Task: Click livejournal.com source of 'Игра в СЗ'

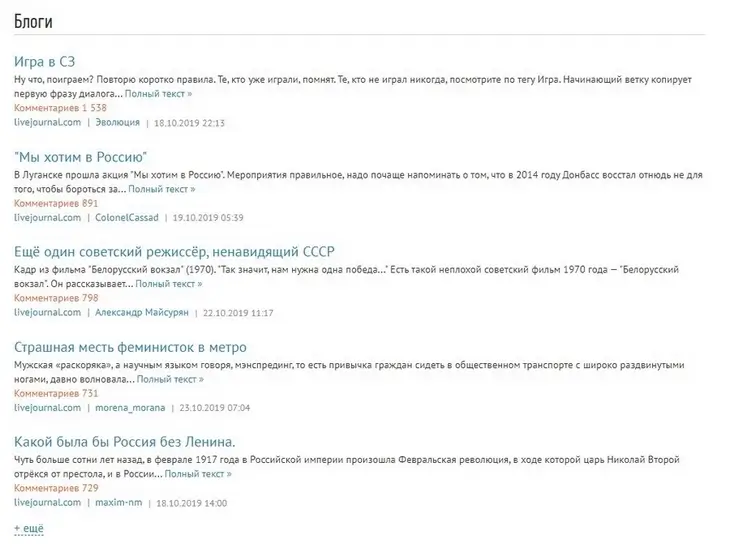Action: pos(47,122)
